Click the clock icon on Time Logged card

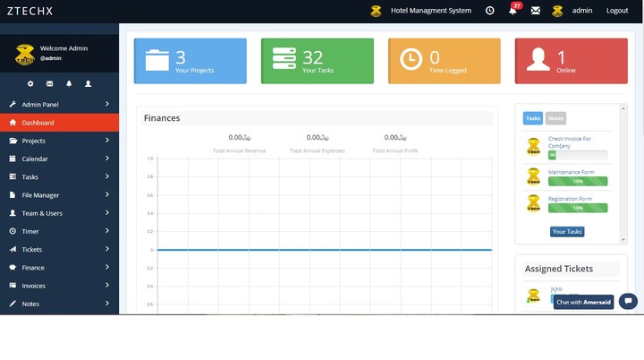pos(411,59)
